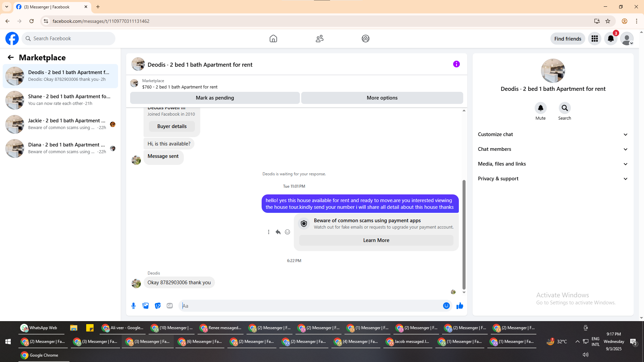Open the Friends icon in top navigation
The width and height of the screenshot is (644, 362).
pos(320,39)
